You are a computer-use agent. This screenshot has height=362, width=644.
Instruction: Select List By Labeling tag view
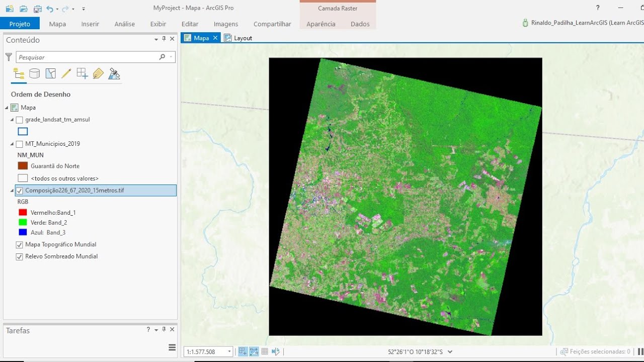point(98,74)
